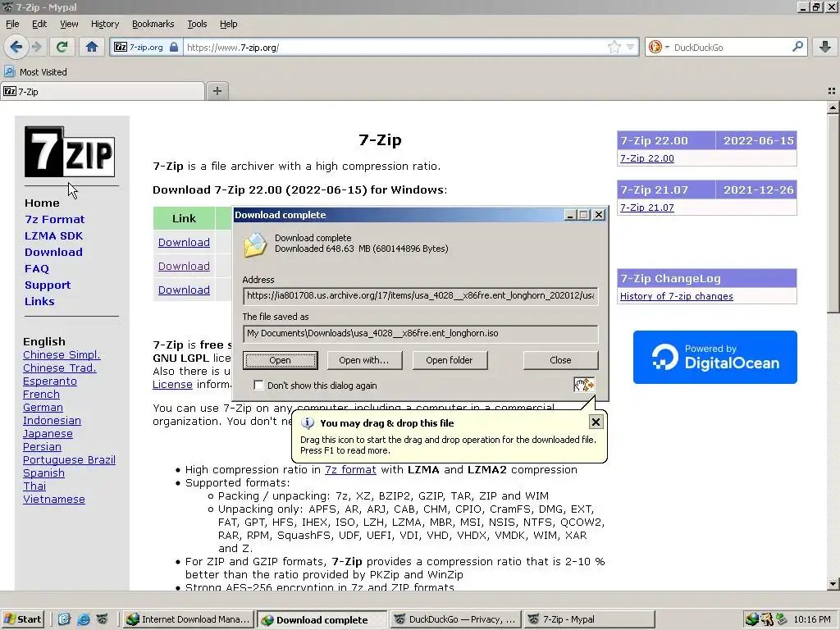Dismiss the drag & drop tooltip balloon
The image size is (840, 630).
[596, 422]
